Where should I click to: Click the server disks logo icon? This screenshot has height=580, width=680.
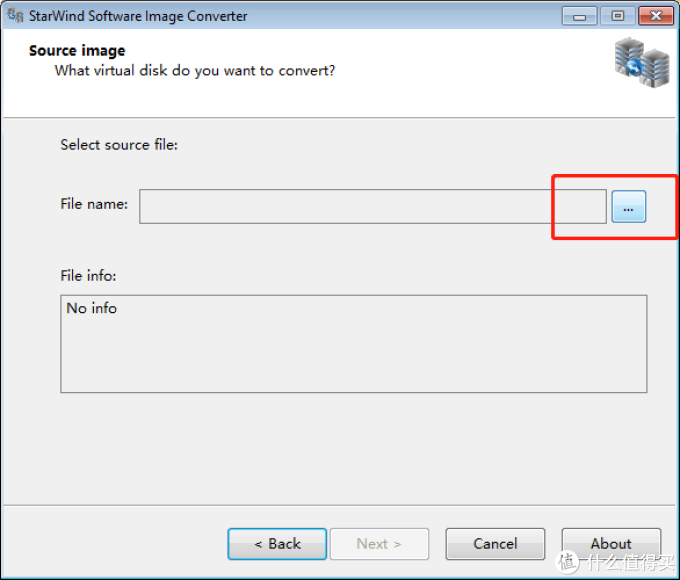tap(641, 63)
